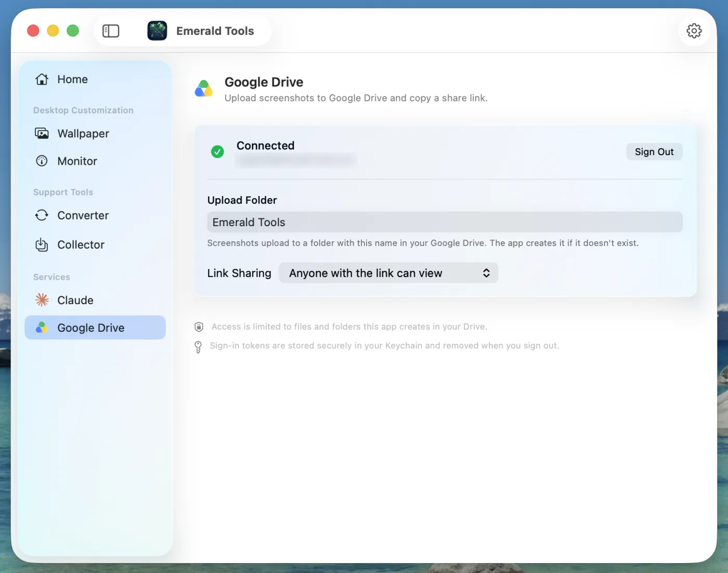Open the Home page
This screenshot has width=728, height=573.
point(95,79)
